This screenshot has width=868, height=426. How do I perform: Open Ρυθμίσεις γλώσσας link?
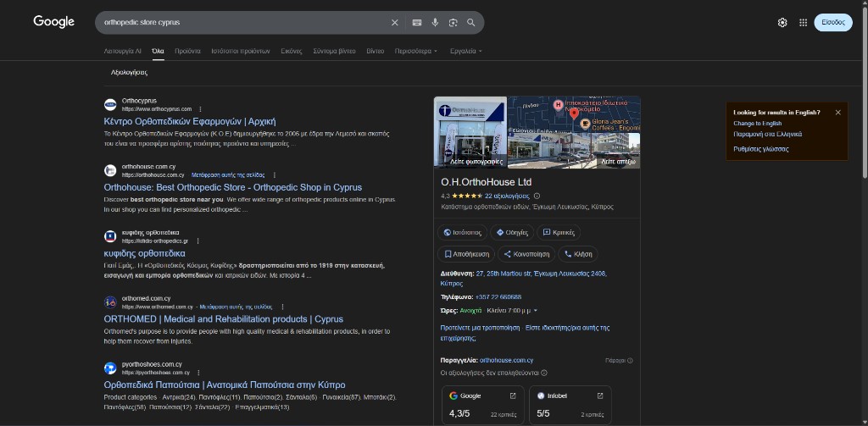(x=761, y=149)
